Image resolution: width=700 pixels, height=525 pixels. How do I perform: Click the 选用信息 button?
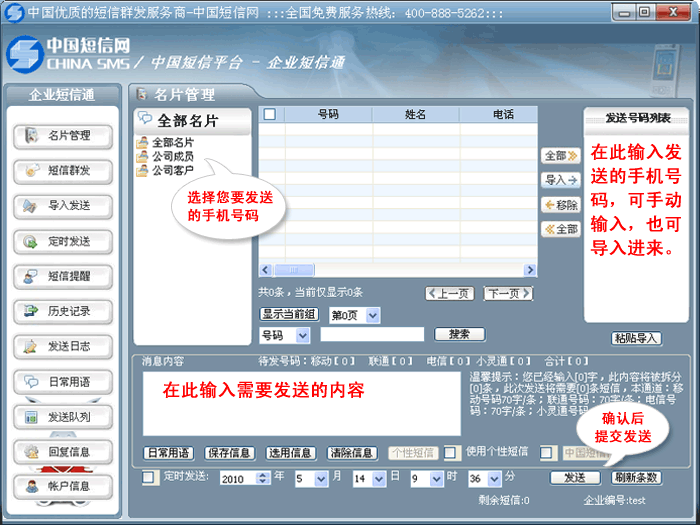point(291,453)
